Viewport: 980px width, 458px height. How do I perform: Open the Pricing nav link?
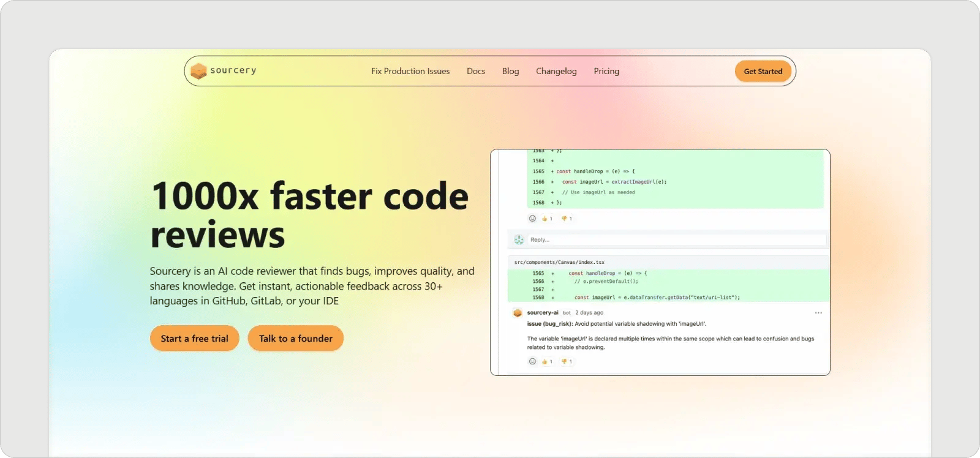click(x=606, y=71)
